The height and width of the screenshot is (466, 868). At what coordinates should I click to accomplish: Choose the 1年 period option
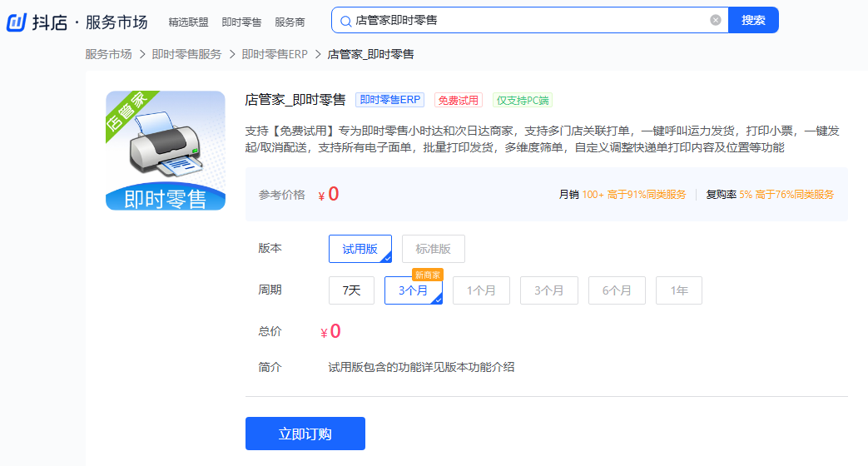pyautogui.click(x=678, y=290)
